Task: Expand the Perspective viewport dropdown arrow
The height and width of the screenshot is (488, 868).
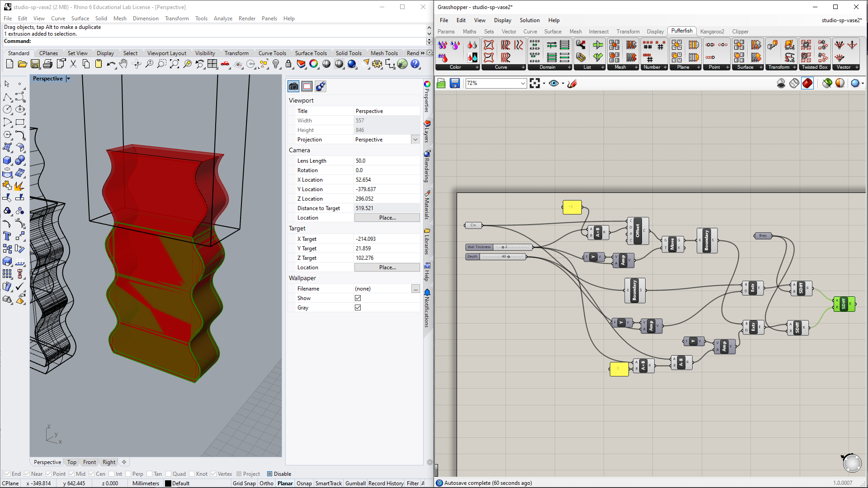Action: click(69, 78)
